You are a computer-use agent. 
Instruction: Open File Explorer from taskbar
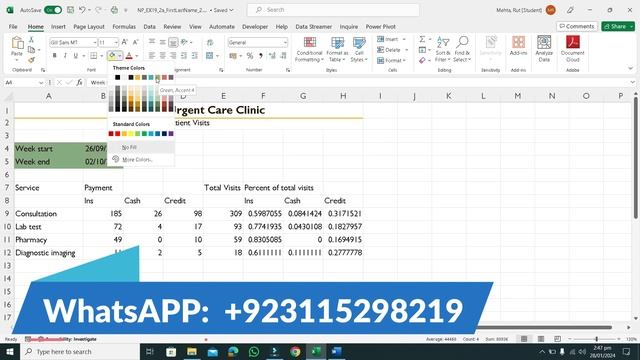coord(192,351)
